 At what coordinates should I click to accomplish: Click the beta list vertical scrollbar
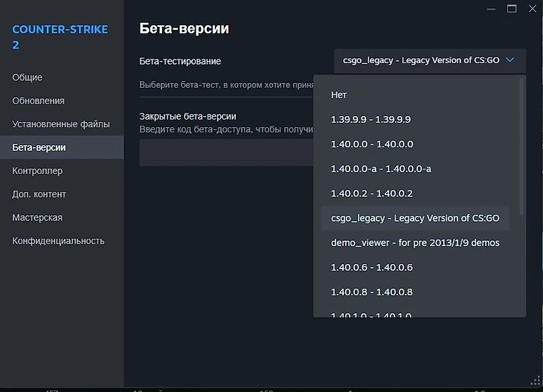[521, 149]
